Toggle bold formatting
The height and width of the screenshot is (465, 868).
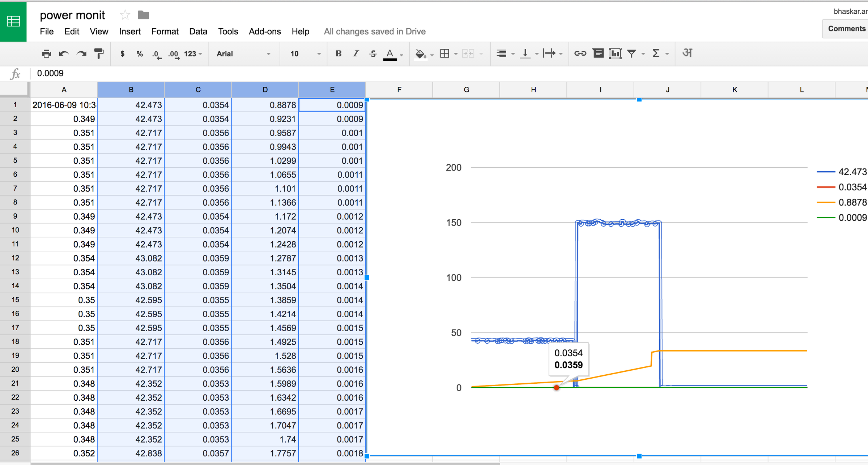pyautogui.click(x=338, y=53)
